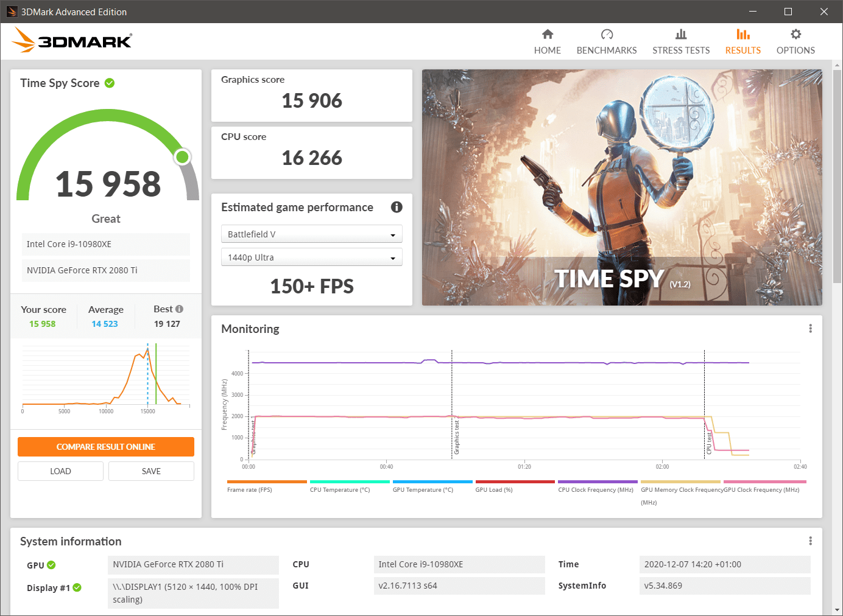
Task: Click Your score value 15 958
Action: pos(42,324)
